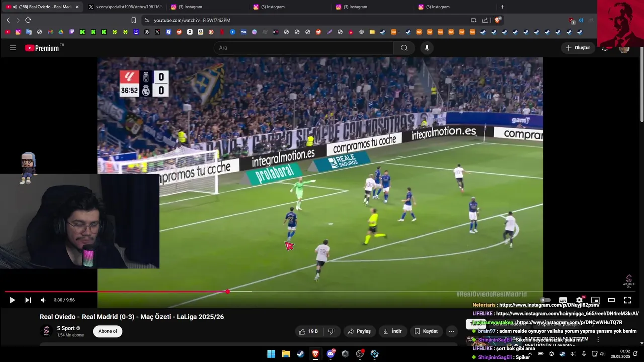This screenshot has height=362, width=644.
Task: Play the paused video
Action: click(12, 300)
